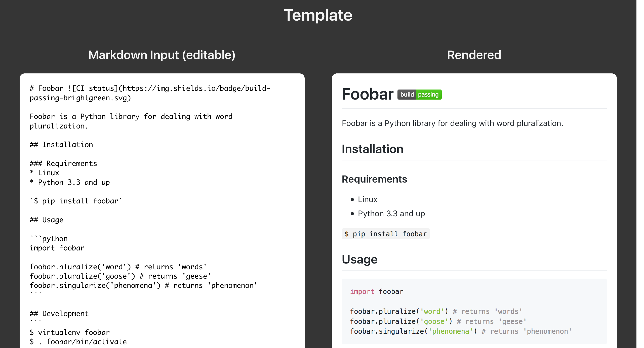Click the Template page title
This screenshot has width=644, height=348.
[x=318, y=15]
